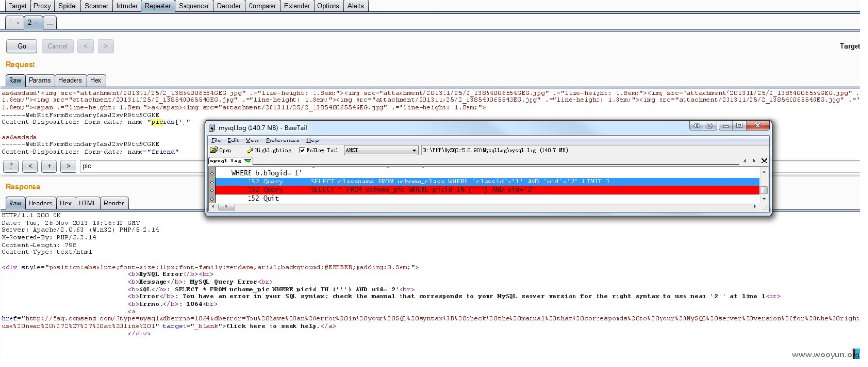Open encoding dropdown in BareTail toolbar
This screenshot has width=868, height=367.
point(380,150)
